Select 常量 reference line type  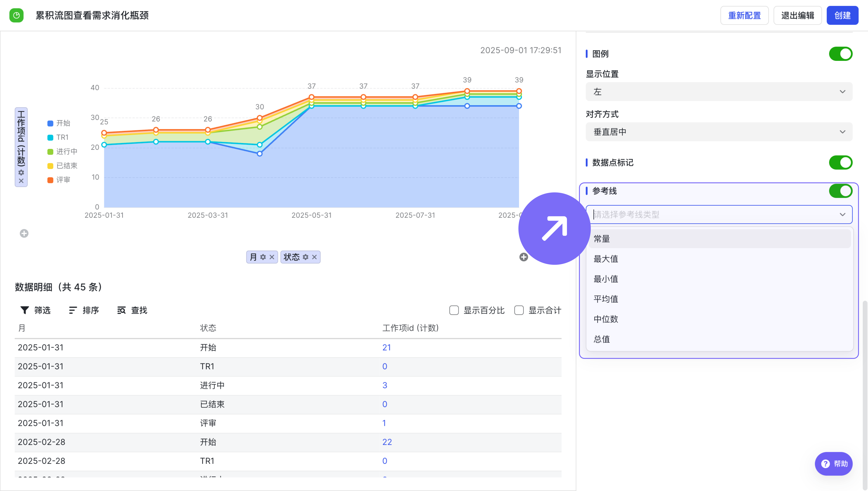point(719,239)
